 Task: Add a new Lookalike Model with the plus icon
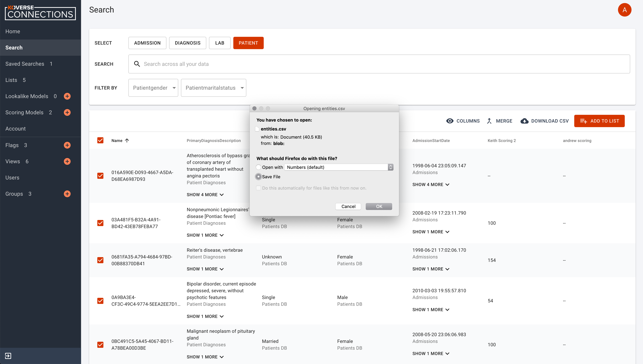click(67, 96)
